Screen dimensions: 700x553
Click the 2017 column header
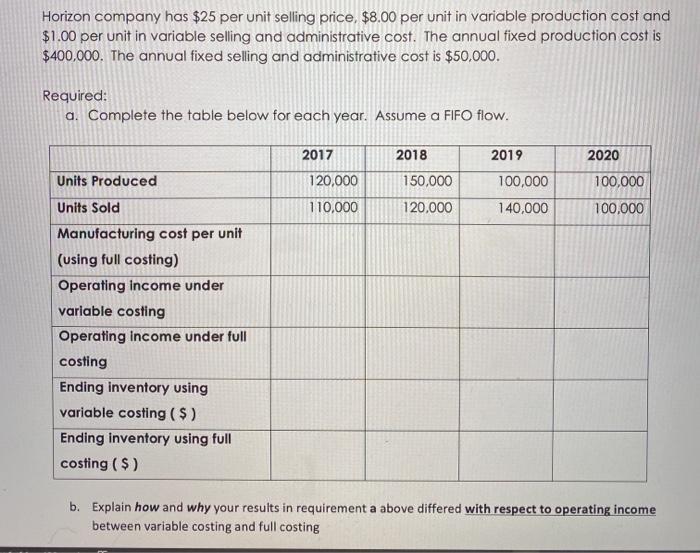pyautogui.click(x=317, y=155)
